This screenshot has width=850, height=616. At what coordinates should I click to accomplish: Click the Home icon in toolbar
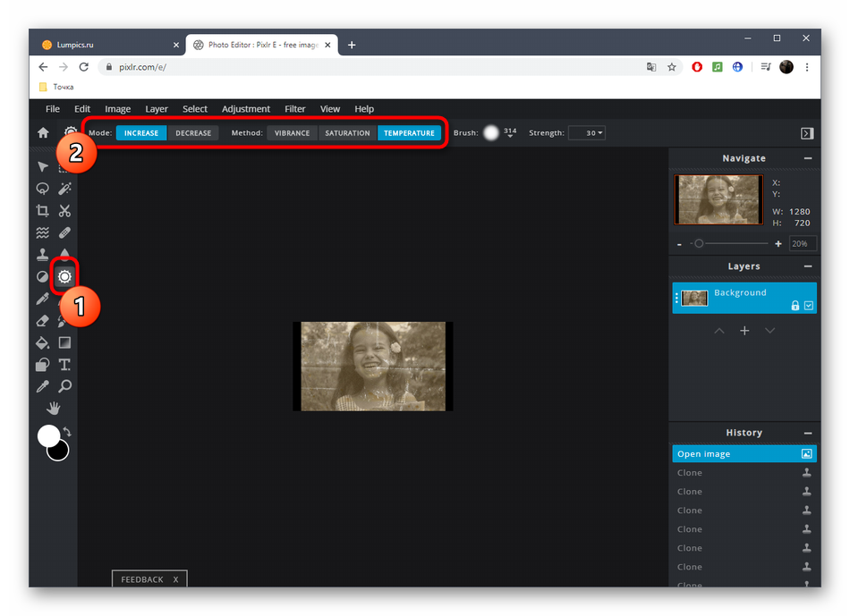tap(42, 133)
